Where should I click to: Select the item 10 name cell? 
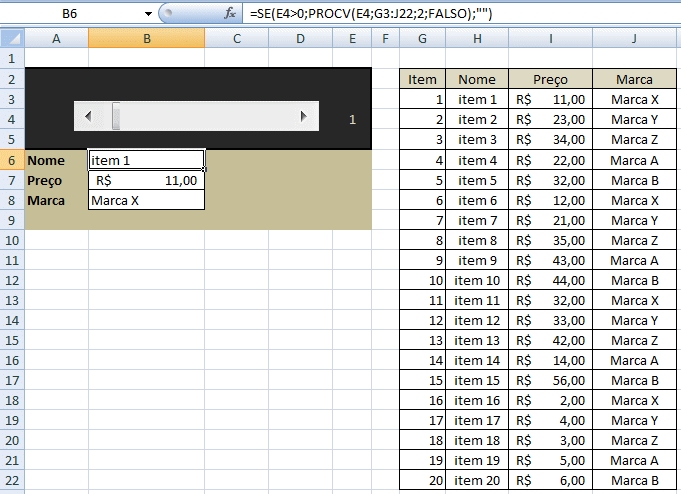click(x=477, y=280)
